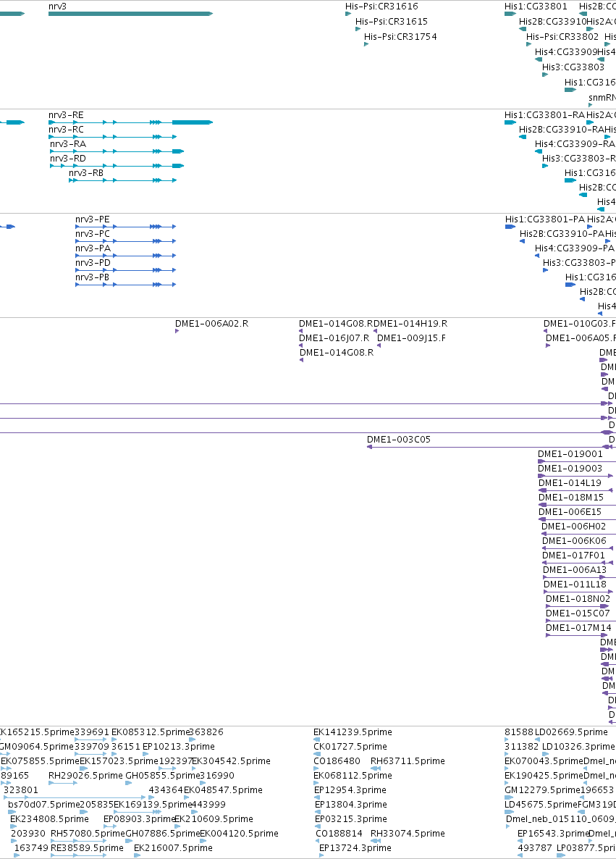Click the RH29026.5prime EST label

(x=85, y=776)
